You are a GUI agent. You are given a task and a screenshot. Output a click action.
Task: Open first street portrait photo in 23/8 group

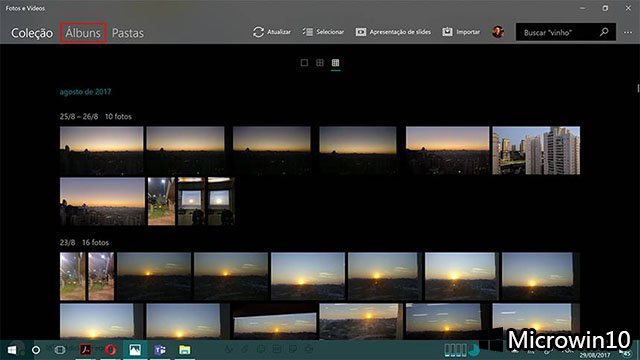pyautogui.click(x=73, y=276)
